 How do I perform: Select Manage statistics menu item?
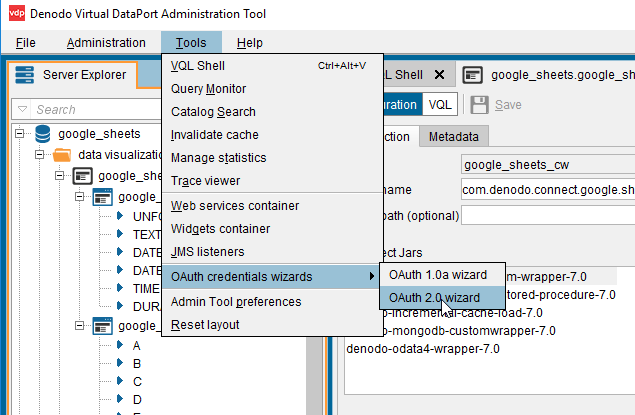272,158
